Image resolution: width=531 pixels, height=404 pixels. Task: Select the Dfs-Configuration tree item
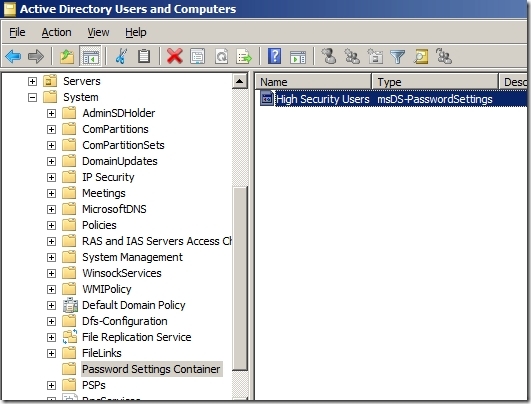click(x=125, y=321)
